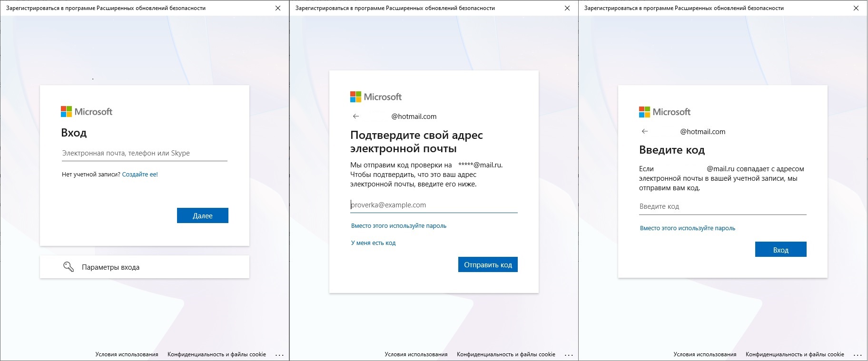Open Условия использования in the left window

[x=127, y=354]
